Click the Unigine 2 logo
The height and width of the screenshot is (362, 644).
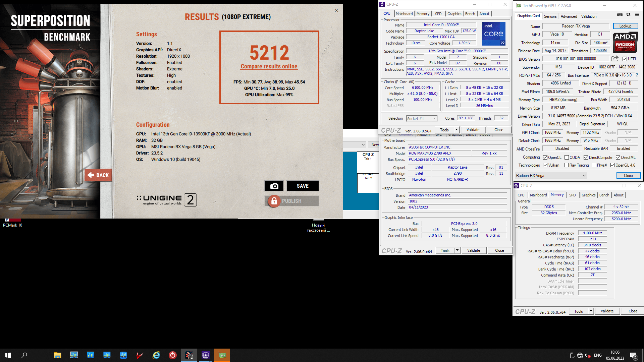coord(167,200)
